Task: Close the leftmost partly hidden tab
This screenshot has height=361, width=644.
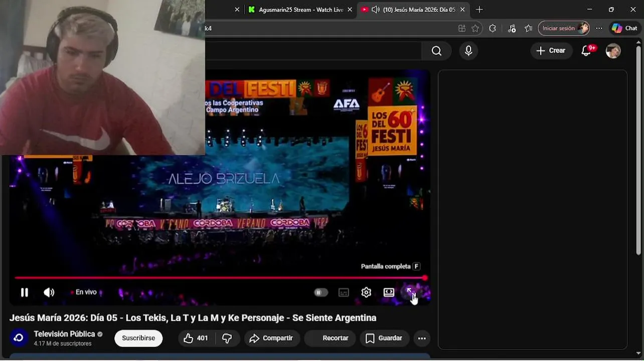Action: [237, 10]
